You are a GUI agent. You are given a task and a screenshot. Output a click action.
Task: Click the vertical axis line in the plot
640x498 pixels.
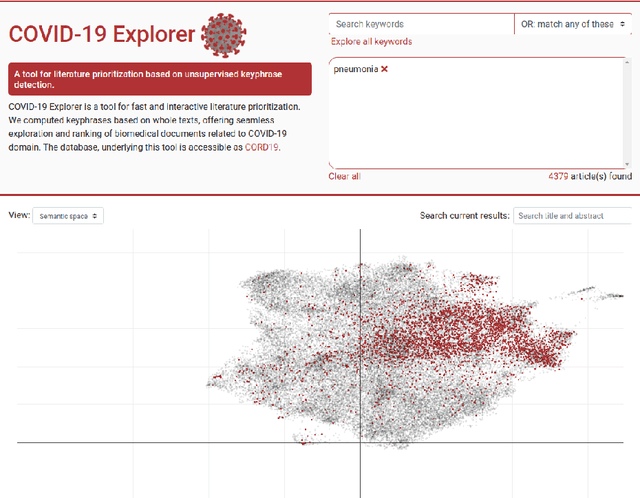[x=360, y=300]
